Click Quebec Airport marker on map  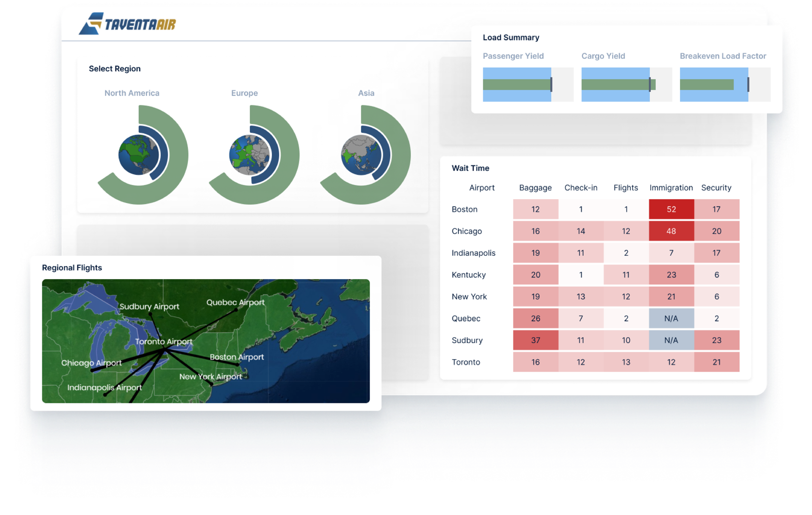[237, 310]
